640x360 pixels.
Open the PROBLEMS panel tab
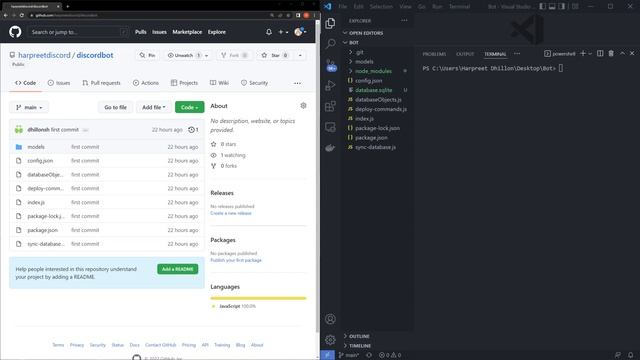(x=434, y=54)
